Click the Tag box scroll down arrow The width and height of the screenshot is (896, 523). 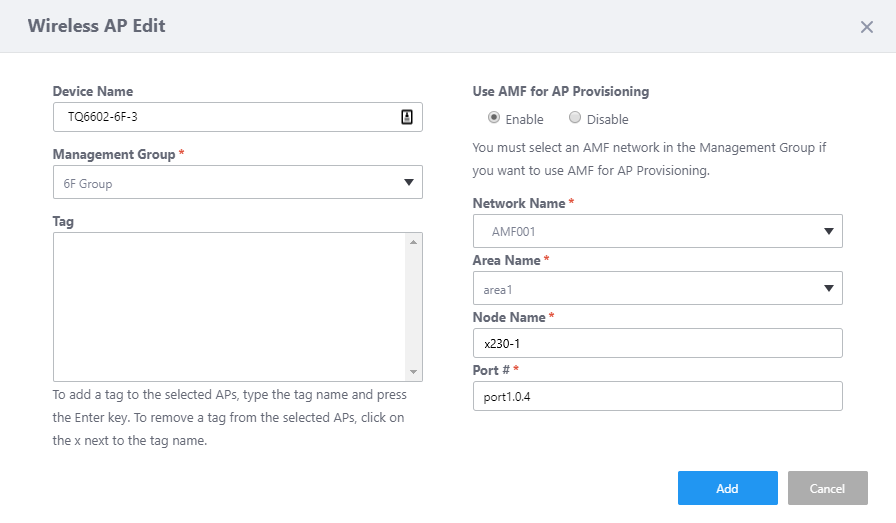pos(414,372)
